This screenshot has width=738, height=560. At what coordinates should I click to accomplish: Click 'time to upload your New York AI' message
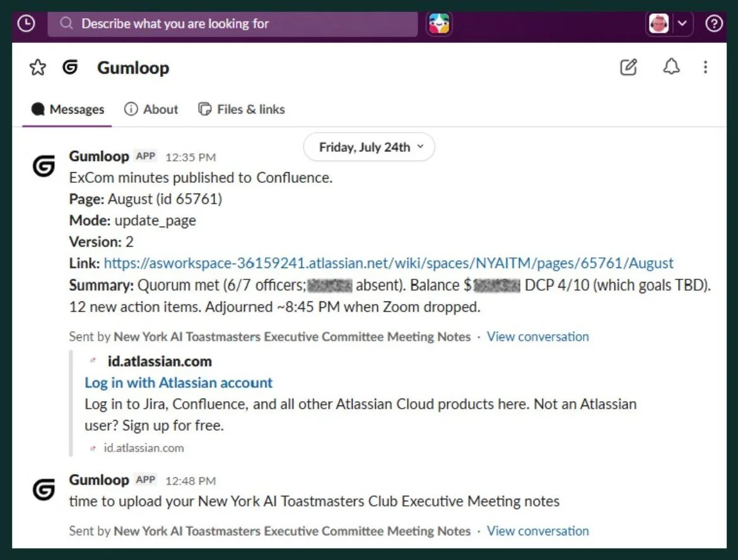tap(314, 501)
